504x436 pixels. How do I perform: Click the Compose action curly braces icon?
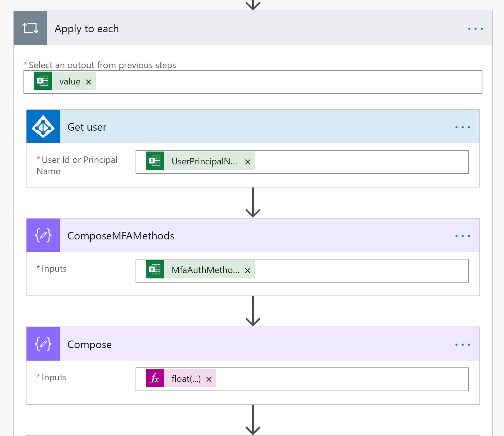click(x=43, y=344)
